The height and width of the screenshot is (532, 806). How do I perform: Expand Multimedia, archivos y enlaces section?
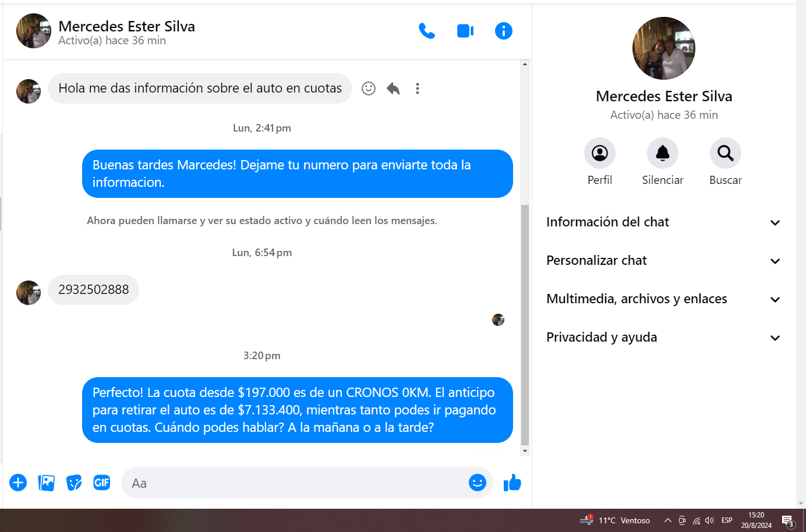(663, 299)
